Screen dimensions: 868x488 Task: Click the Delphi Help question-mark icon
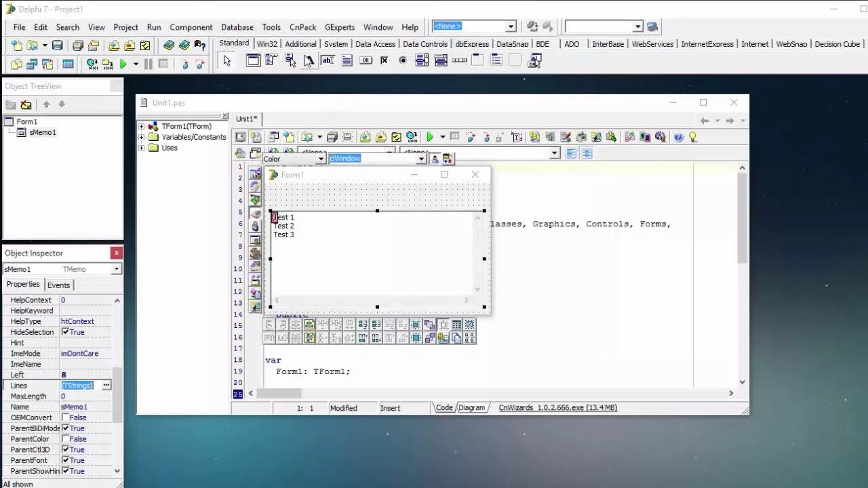coord(200,45)
